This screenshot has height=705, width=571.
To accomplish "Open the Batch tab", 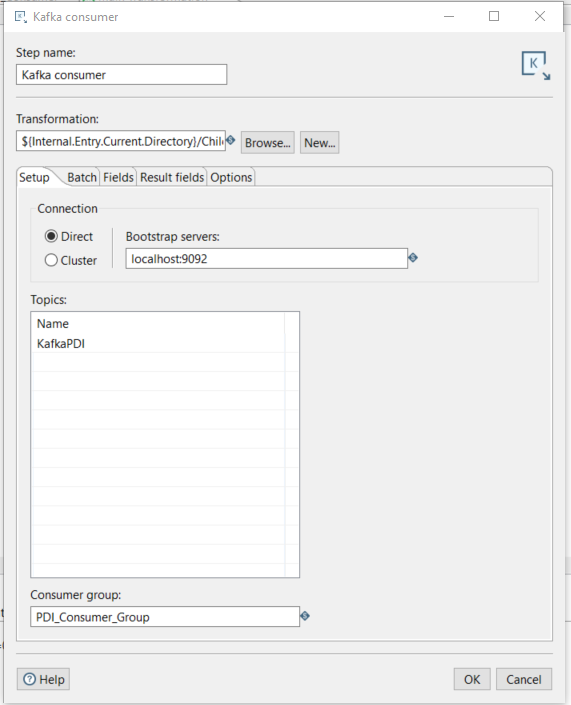I will [x=82, y=177].
